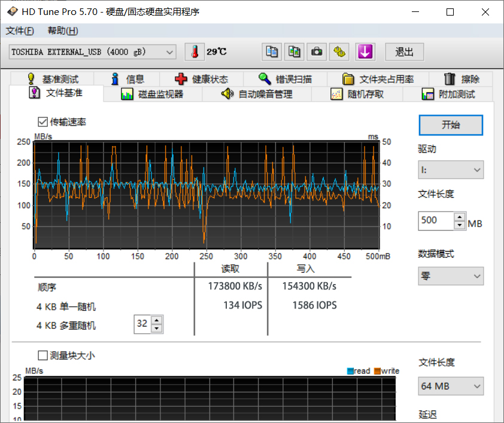Enable the 测量块大小 checkbox
Image resolution: width=504 pixels, height=423 pixels.
coord(42,355)
